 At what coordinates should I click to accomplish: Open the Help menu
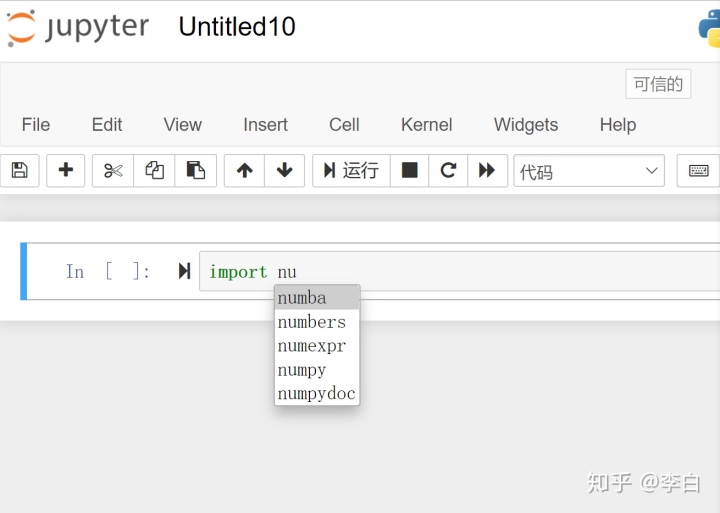click(618, 124)
